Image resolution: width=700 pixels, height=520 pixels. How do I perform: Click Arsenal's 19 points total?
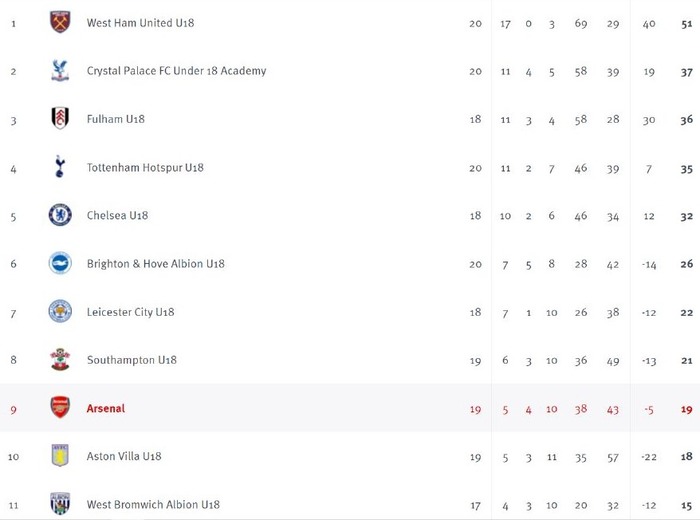(687, 409)
